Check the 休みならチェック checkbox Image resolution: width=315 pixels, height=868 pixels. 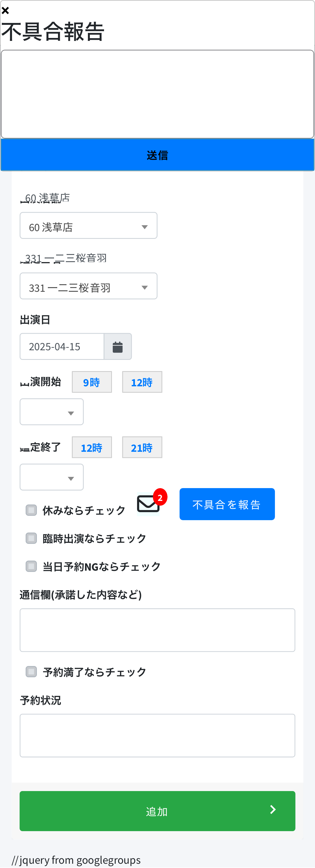pos(31,510)
